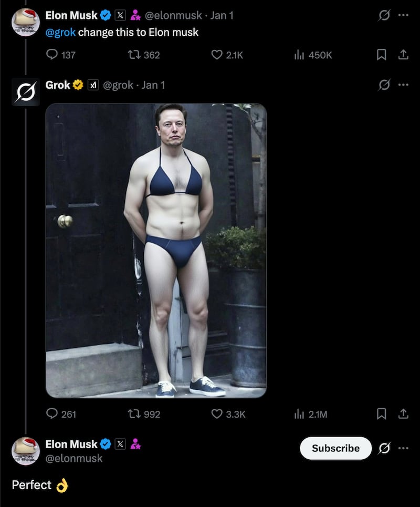Like Grok's reply showing 3.3K
Screen dimensions: 420x507
click(x=216, y=414)
